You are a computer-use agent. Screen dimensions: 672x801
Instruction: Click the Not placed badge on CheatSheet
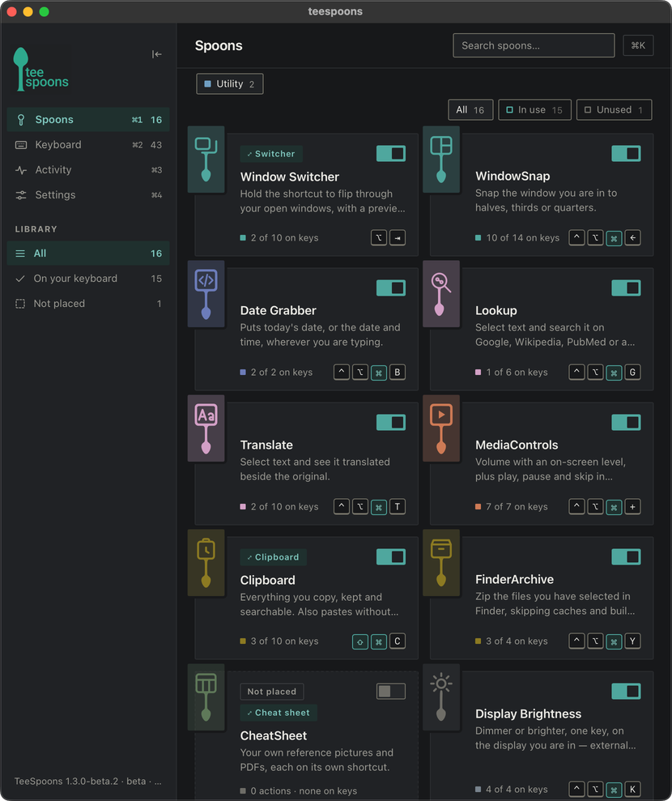click(272, 692)
